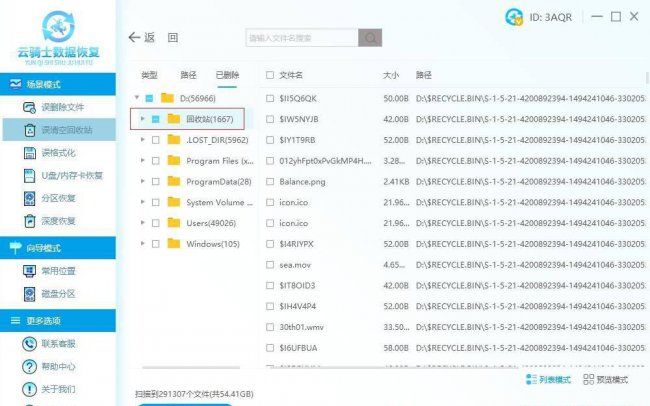Collapse the D:(56966) tree node
The height and width of the screenshot is (406, 650).
click(x=136, y=98)
